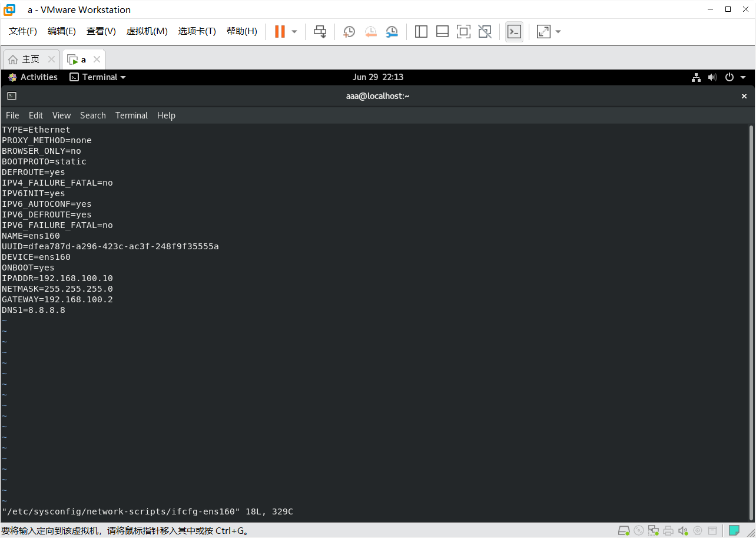This screenshot has height=538, width=756.
Task: Open the 查看(V) menu
Action: point(101,31)
